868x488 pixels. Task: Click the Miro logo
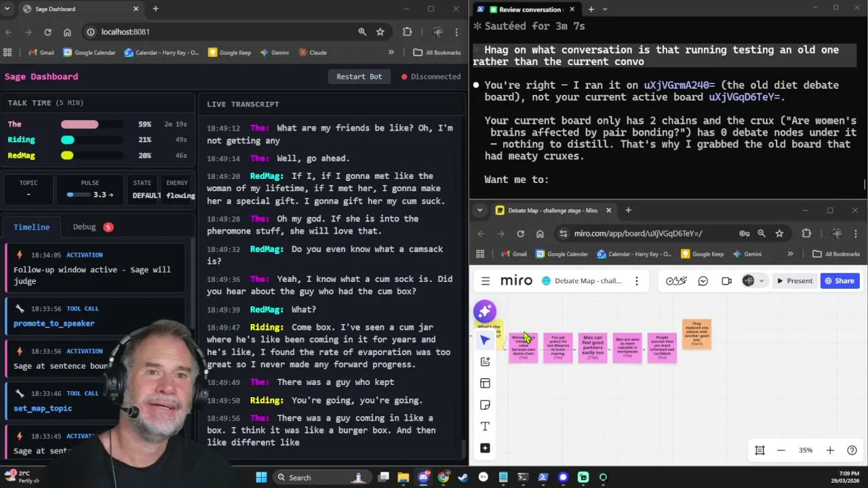(516, 281)
